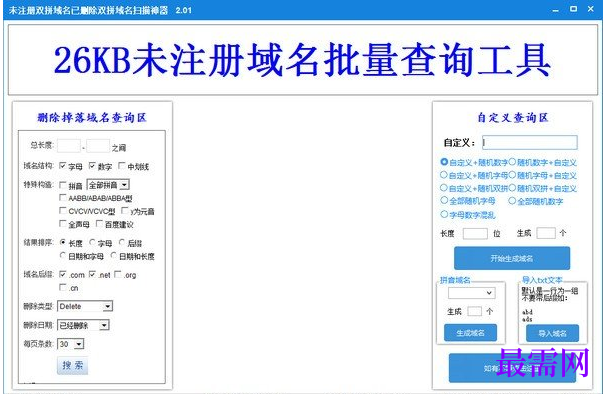The image size is (608, 394).
Task: Open the 删除日期 已经删除 dropdown
Action: [x=83, y=325]
